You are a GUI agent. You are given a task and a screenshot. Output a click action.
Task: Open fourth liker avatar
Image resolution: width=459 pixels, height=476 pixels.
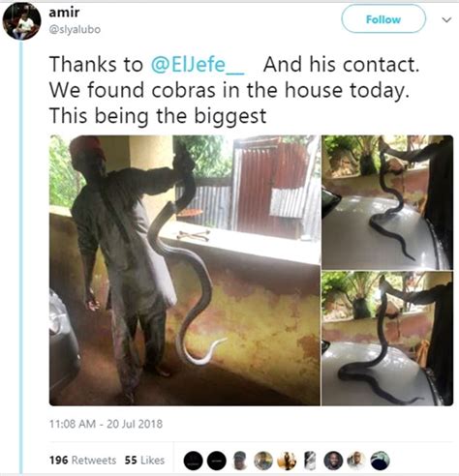click(x=263, y=461)
